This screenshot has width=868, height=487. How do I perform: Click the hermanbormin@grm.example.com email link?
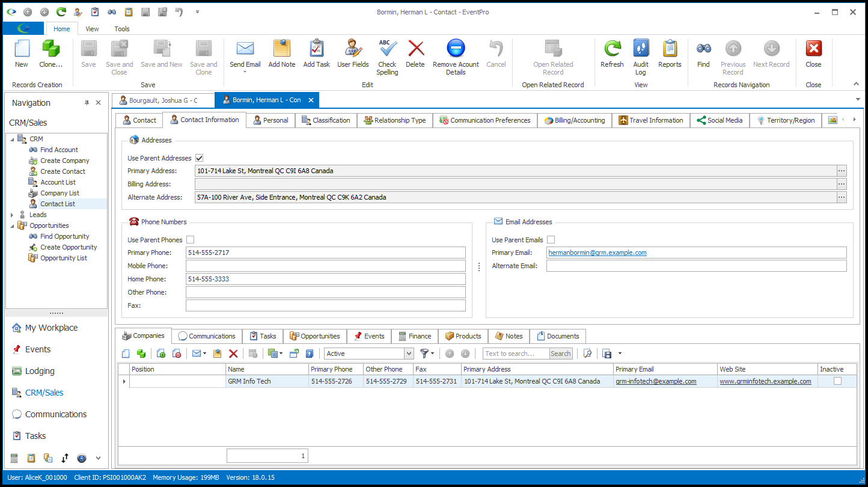[598, 253]
